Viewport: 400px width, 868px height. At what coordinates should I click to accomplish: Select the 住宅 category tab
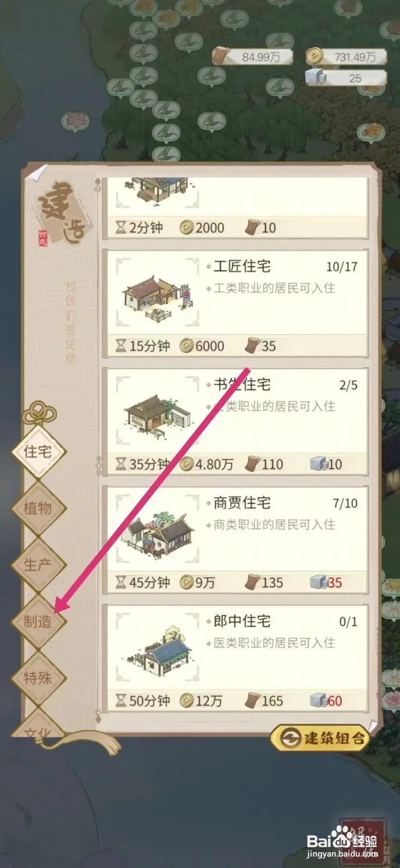coord(39,451)
